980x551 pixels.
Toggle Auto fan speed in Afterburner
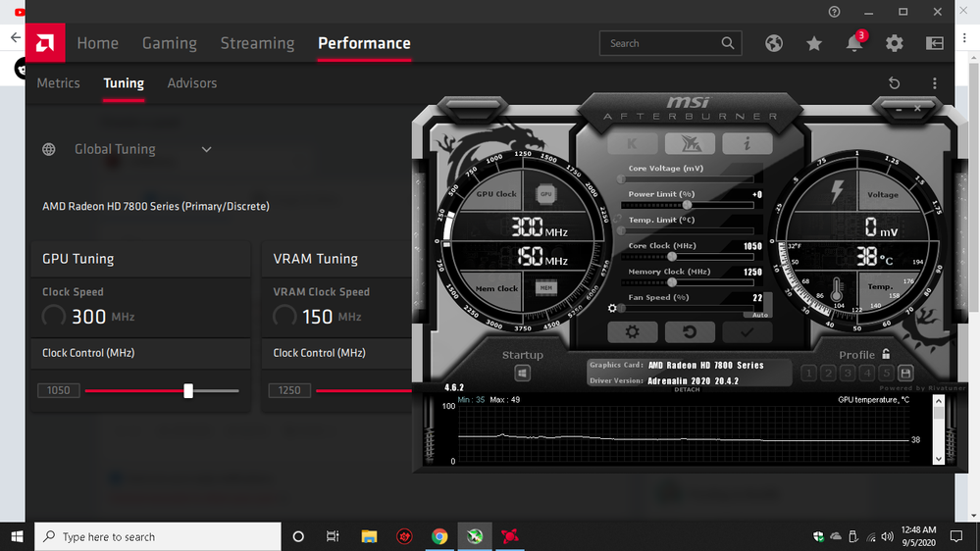click(x=760, y=315)
